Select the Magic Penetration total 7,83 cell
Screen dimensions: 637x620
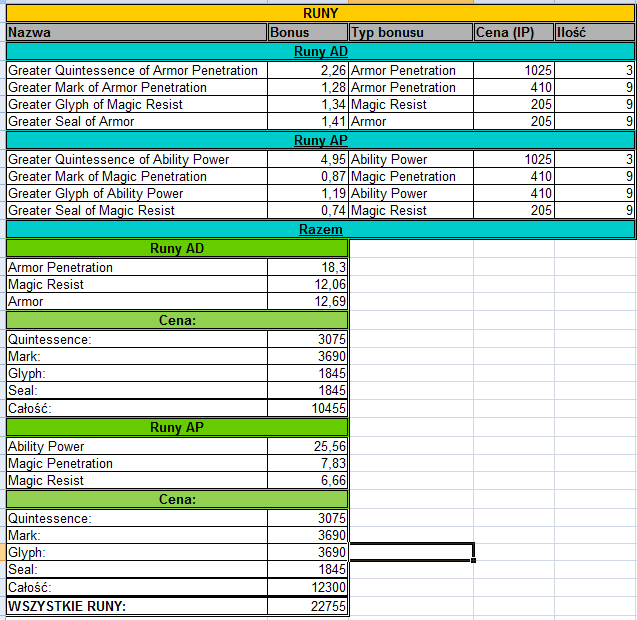(x=308, y=463)
